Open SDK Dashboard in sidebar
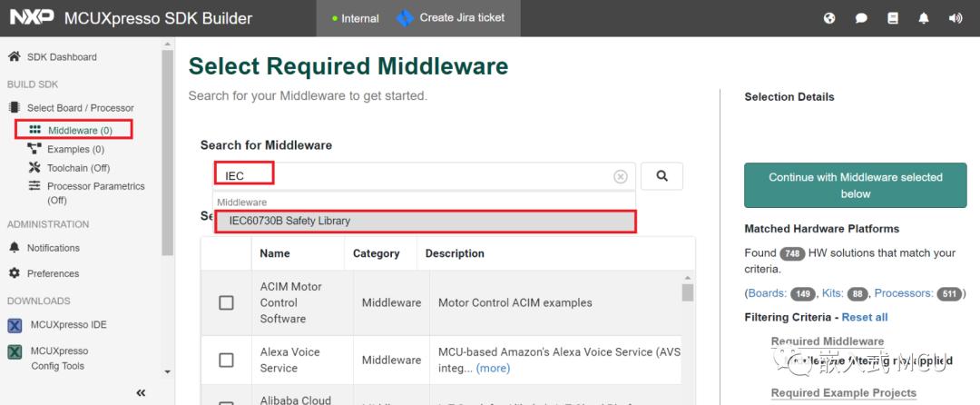The height and width of the screenshot is (405, 980). pos(62,57)
